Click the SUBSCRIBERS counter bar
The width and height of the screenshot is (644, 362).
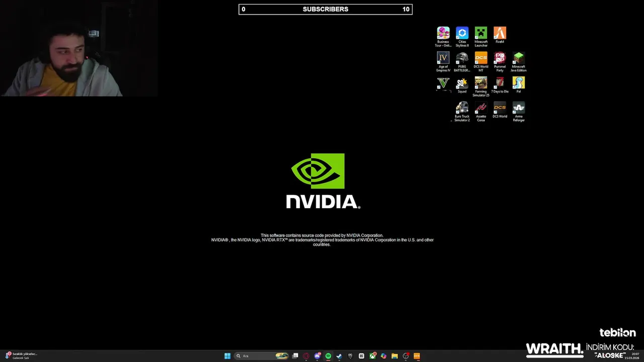pyautogui.click(x=326, y=9)
